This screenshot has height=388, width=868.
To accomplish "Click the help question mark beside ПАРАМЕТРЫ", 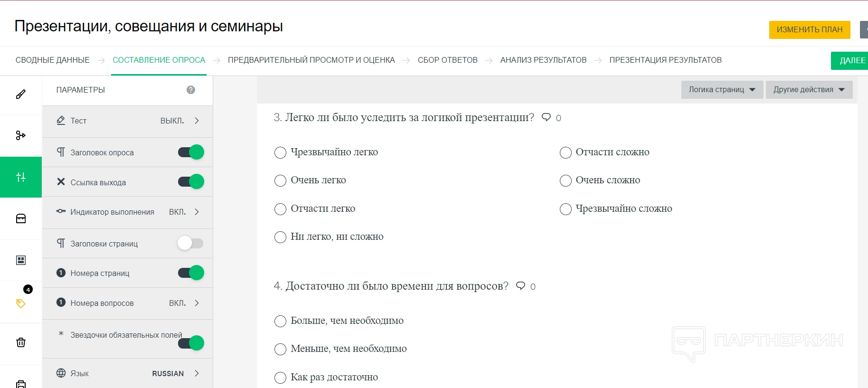I will pos(191,90).
